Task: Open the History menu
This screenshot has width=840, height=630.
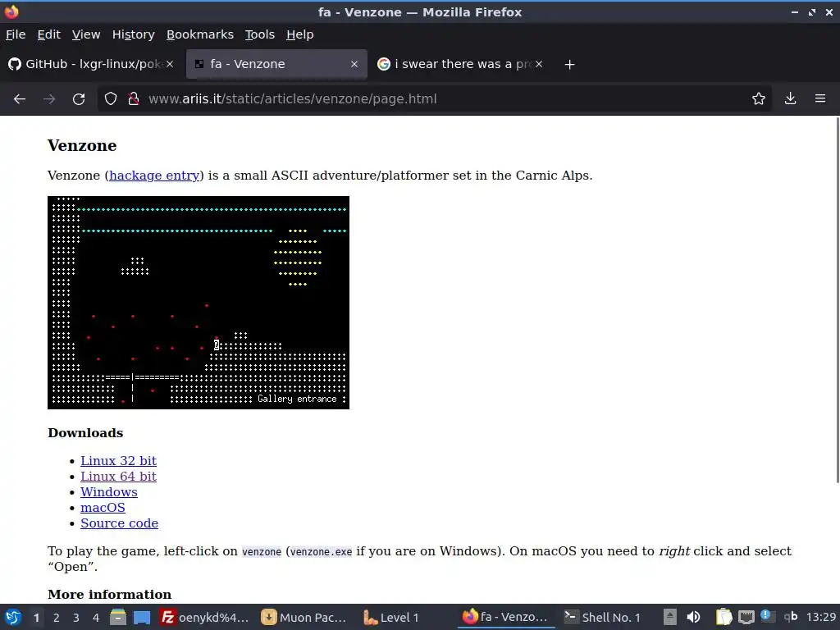Action: tap(134, 34)
